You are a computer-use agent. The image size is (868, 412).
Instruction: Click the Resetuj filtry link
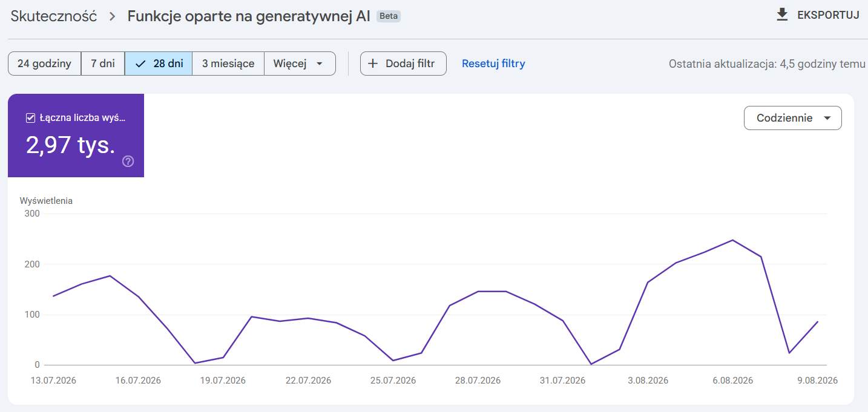pos(493,64)
